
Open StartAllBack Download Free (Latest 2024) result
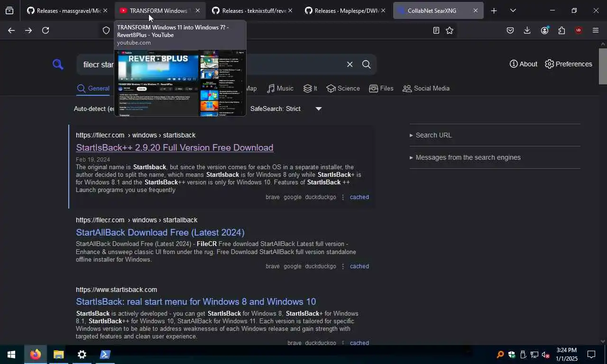coord(160,232)
